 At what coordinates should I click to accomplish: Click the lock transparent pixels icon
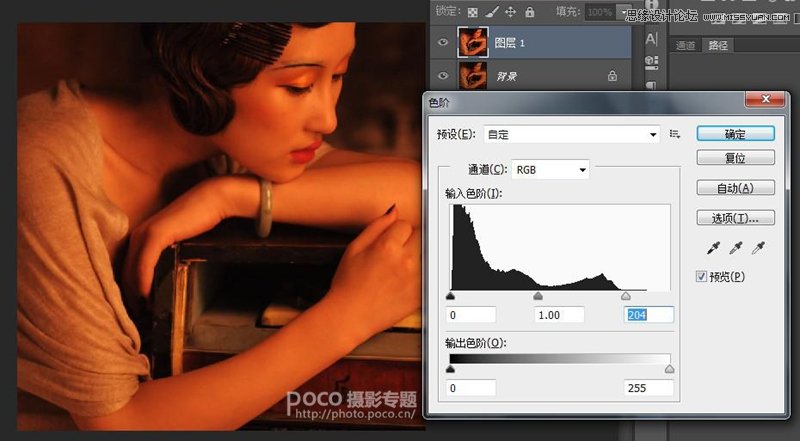pyautogui.click(x=472, y=12)
